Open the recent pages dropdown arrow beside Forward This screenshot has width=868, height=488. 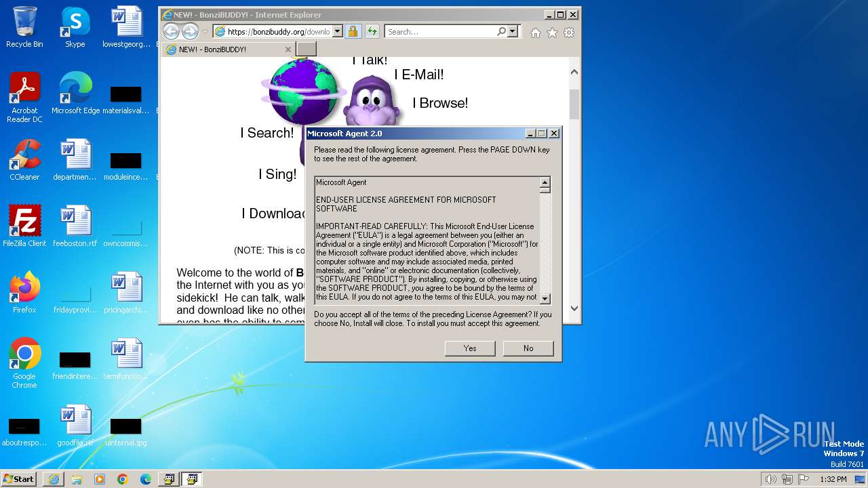click(205, 32)
